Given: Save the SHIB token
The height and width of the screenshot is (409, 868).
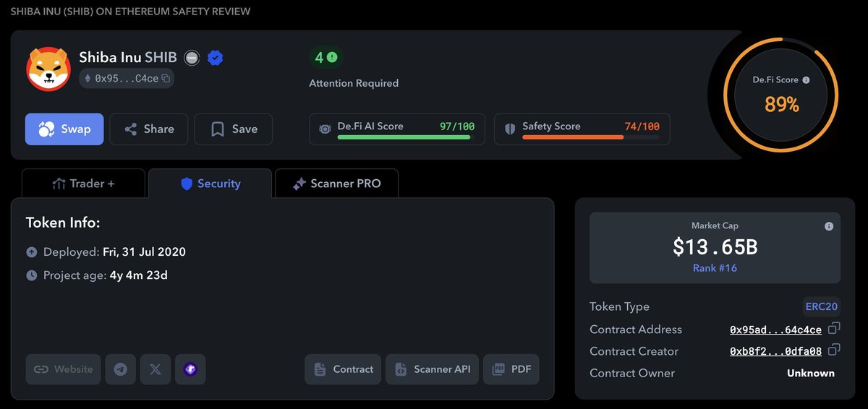Looking at the screenshot, I should tap(234, 129).
